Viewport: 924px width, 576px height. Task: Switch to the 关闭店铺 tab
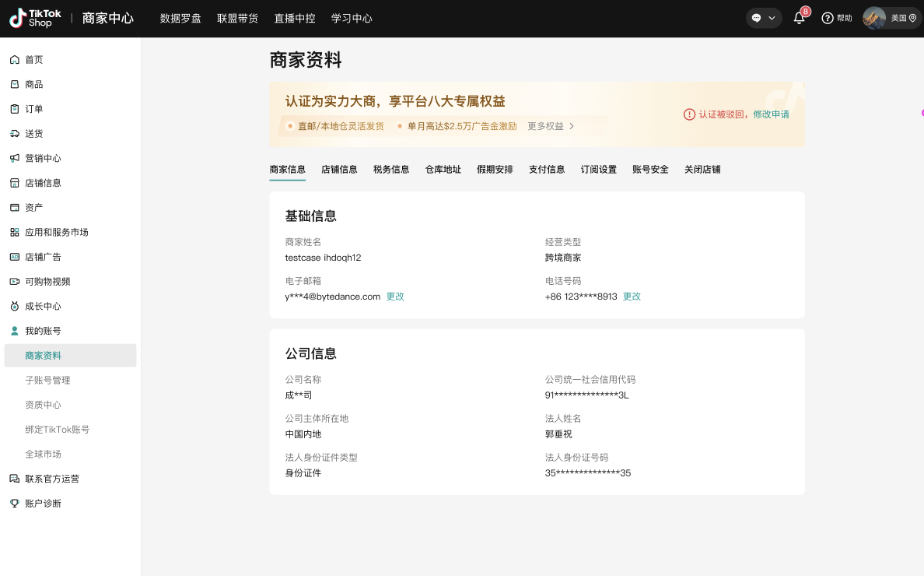[x=702, y=170]
